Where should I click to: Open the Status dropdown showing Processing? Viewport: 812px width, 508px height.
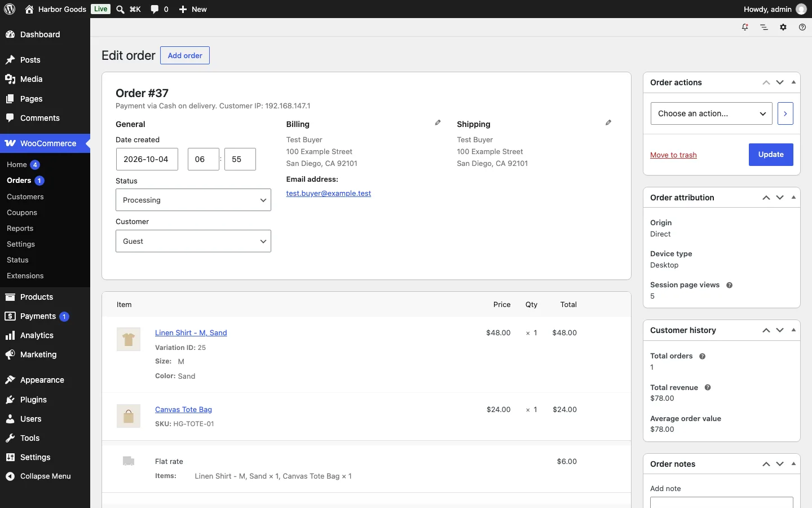[x=193, y=200]
